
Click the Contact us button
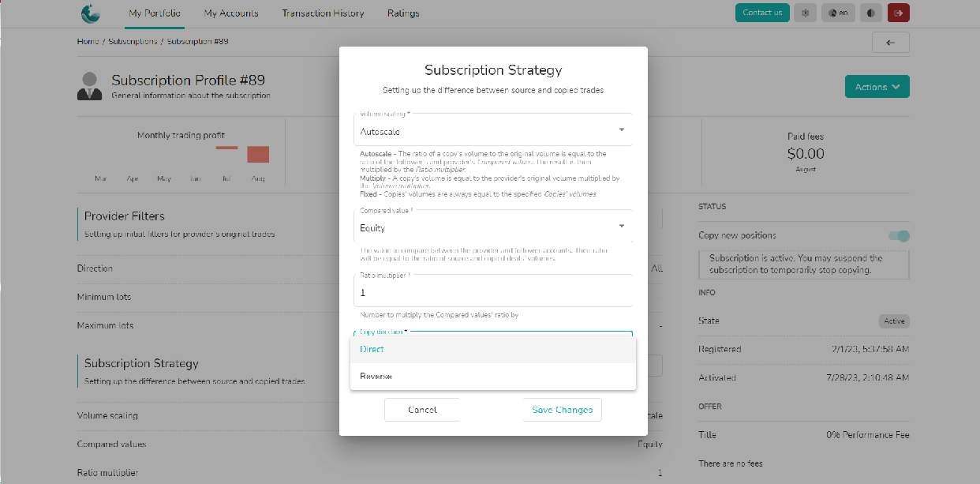pos(761,13)
